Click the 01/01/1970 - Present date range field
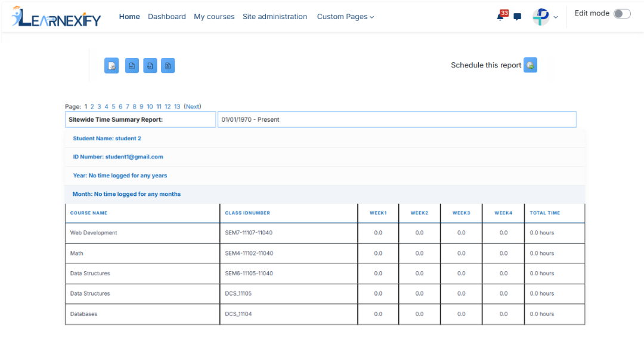The image size is (644, 338). point(397,119)
